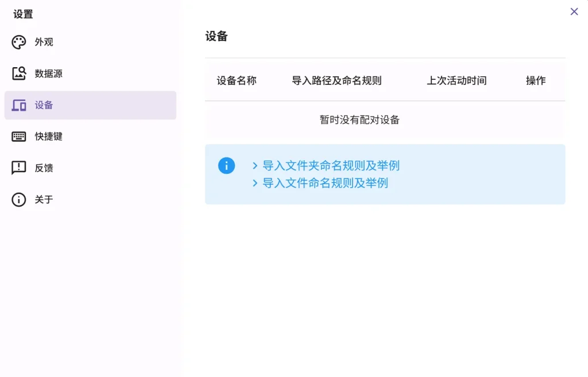Click the 导入路径及命名规则 column header
The image size is (588, 377).
click(x=336, y=81)
